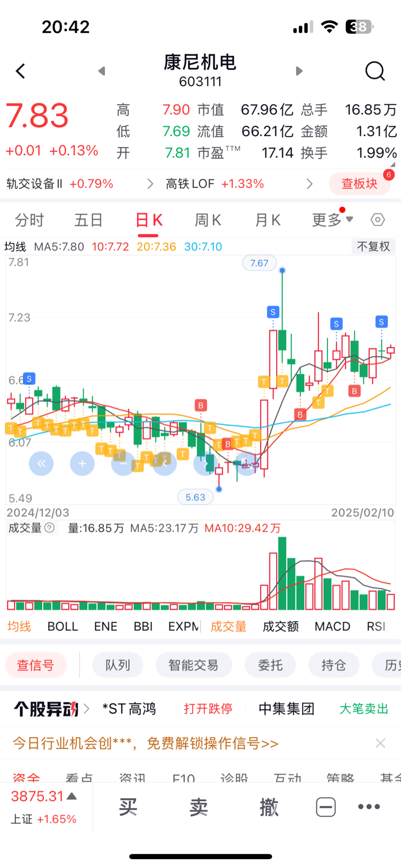Open 中集集团 大笔卖出 alert
The height and width of the screenshot is (868, 401).
[x=324, y=709]
